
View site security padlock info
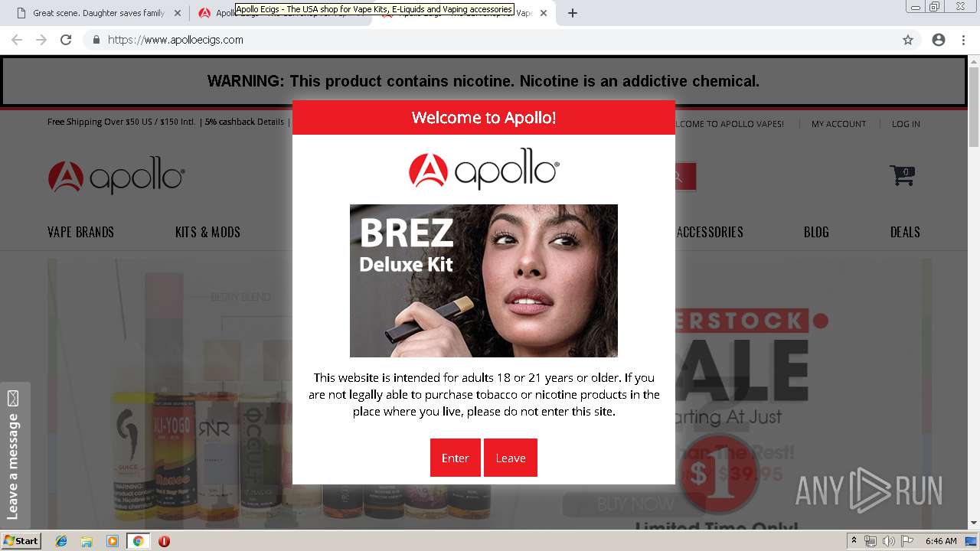click(96, 40)
